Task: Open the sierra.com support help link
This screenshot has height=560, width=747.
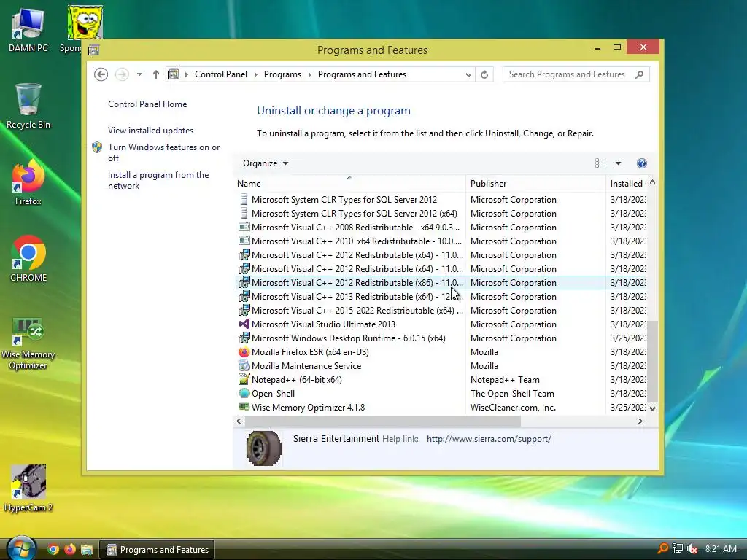Action: pyautogui.click(x=489, y=439)
